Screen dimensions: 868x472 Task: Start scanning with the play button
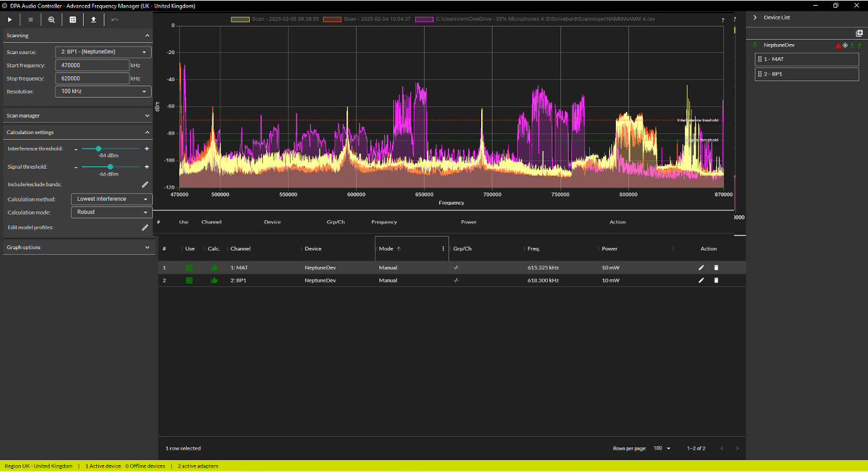(9, 20)
